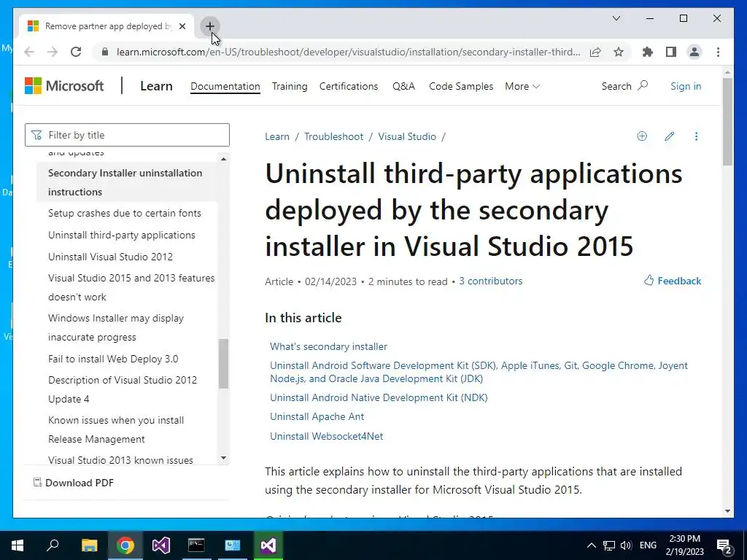Viewport: 747px width, 560px height.
Task: Open Command Prompt from taskbar
Action: 196,545
